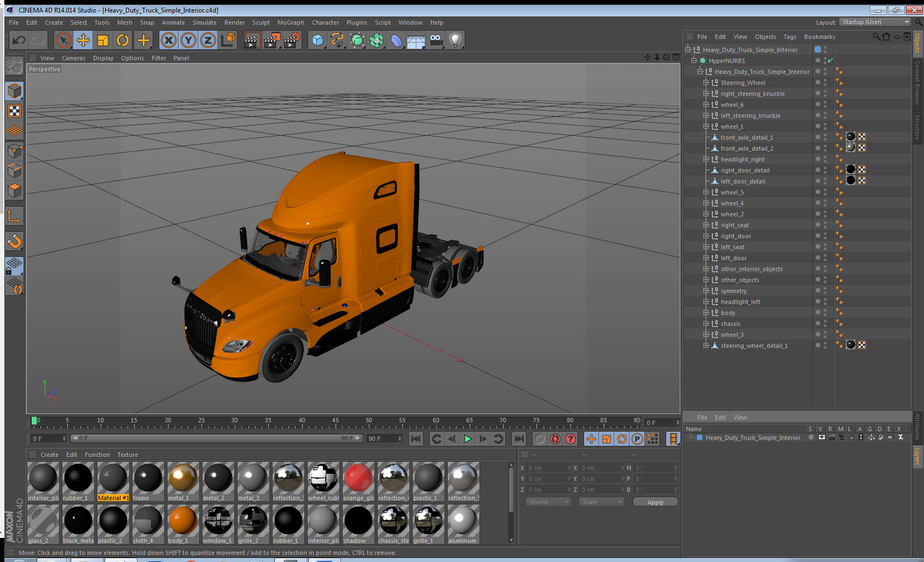Select Polygons mode in left palette

pos(15,191)
